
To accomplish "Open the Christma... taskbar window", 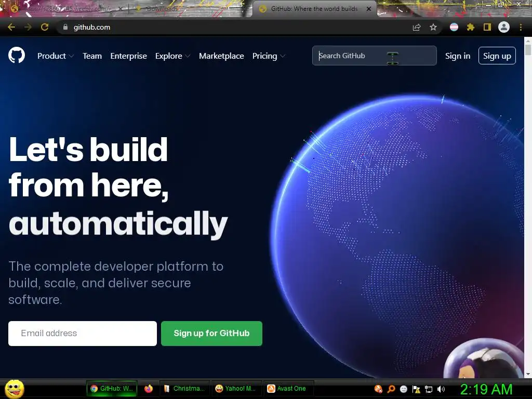I will (x=184, y=389).
